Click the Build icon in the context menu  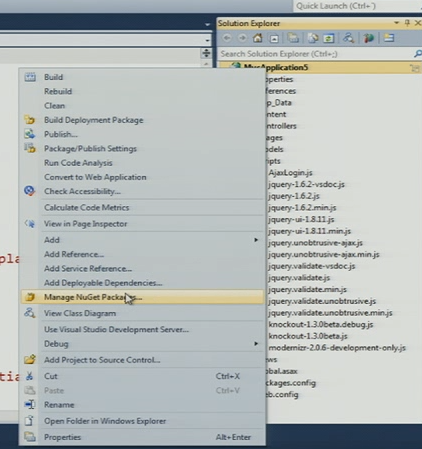coord(30,77)
